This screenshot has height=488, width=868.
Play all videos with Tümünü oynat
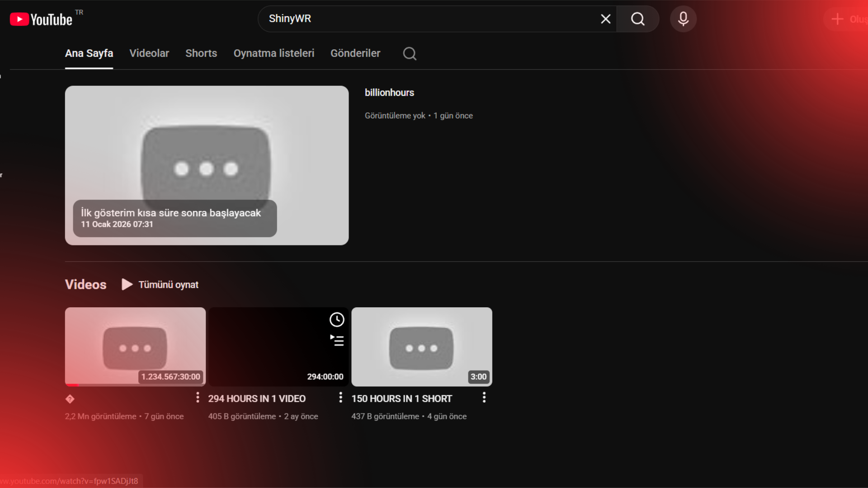(x=160, y=285)
